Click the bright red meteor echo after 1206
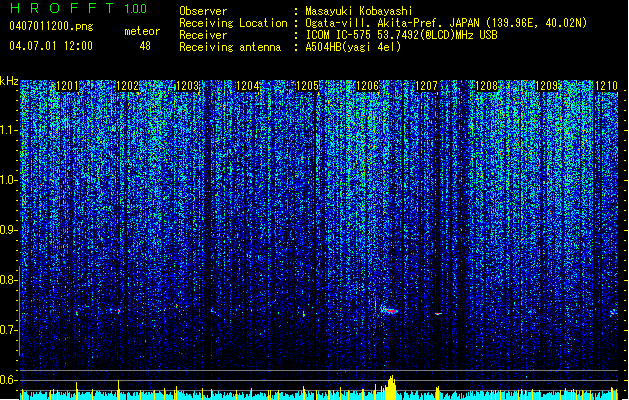629x400 pixels. pos(390,310)
